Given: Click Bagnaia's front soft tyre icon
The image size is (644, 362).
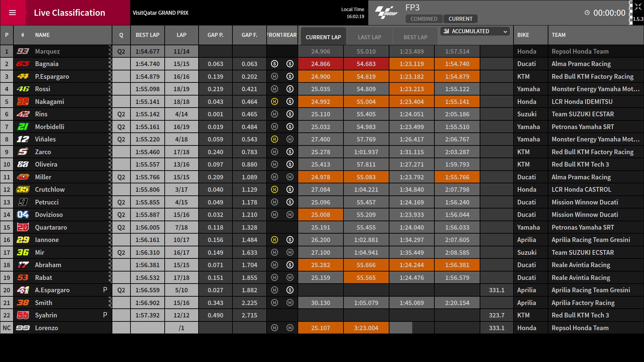Looking at the screenshot, I should click(x=274, y=64).
